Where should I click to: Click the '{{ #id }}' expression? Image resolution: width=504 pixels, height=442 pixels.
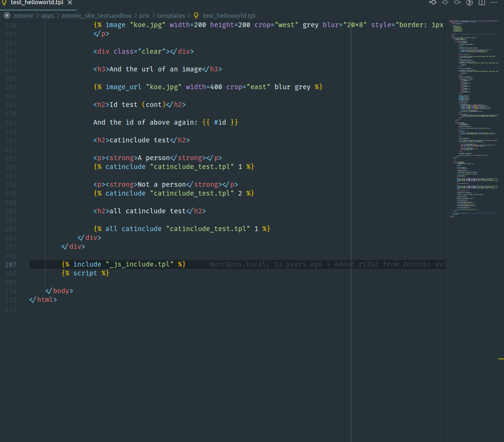coord(220,122)
